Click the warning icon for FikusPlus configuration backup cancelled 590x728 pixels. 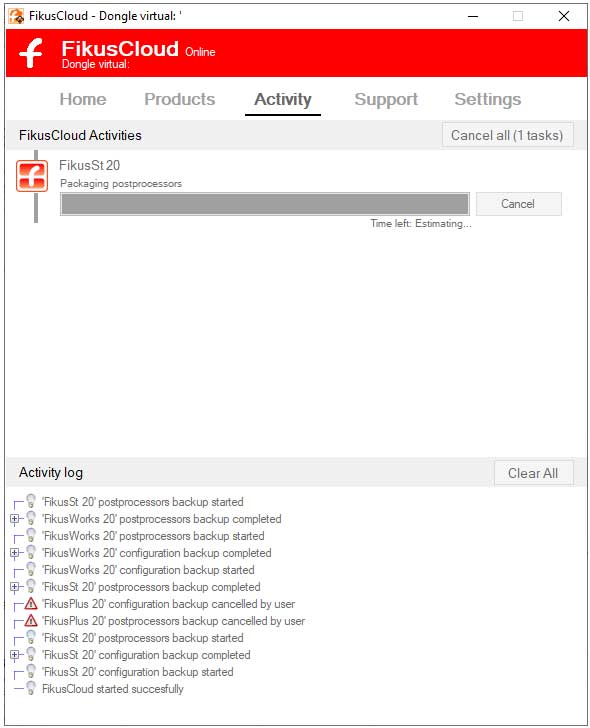click(x=31, y=604)
